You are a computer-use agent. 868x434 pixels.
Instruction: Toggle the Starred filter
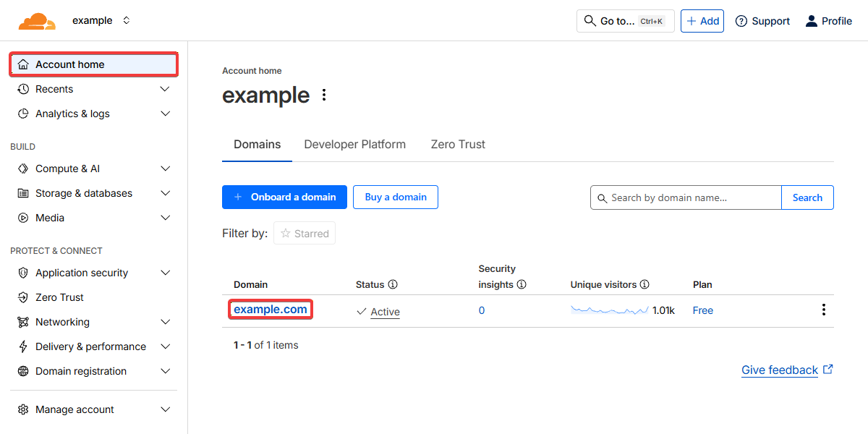coord(305,234)
